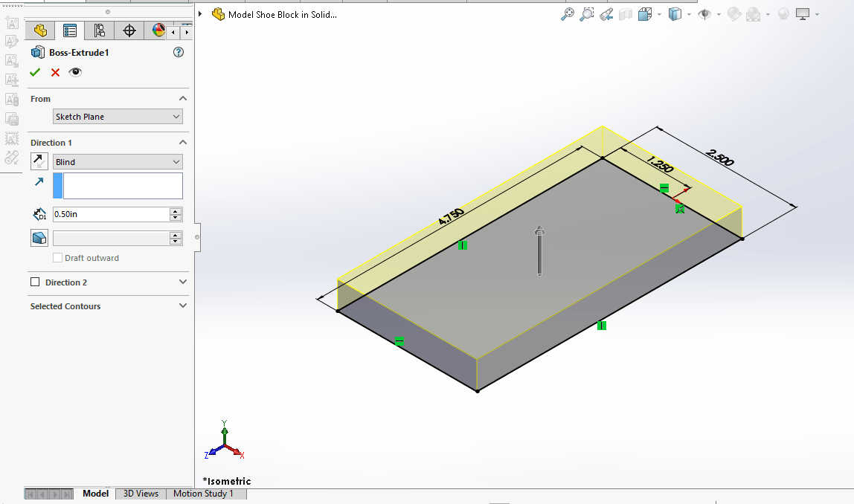
Task: Open the Motion Study 1 tab
Action: [203, 494]
